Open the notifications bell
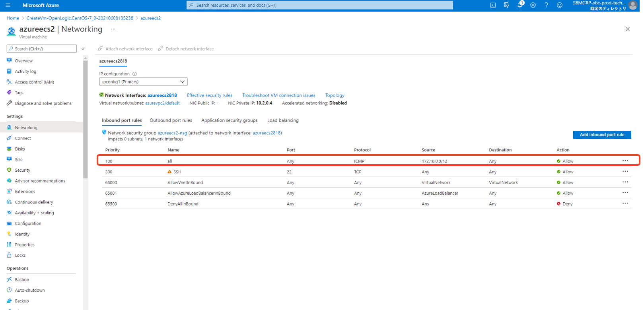The width and height of the screenshot is (644, 310). pyautogui.click(x=519, y=5)
